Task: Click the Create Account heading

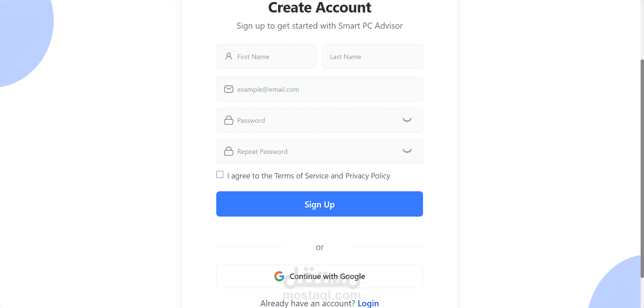Action: tap(319, 8)
